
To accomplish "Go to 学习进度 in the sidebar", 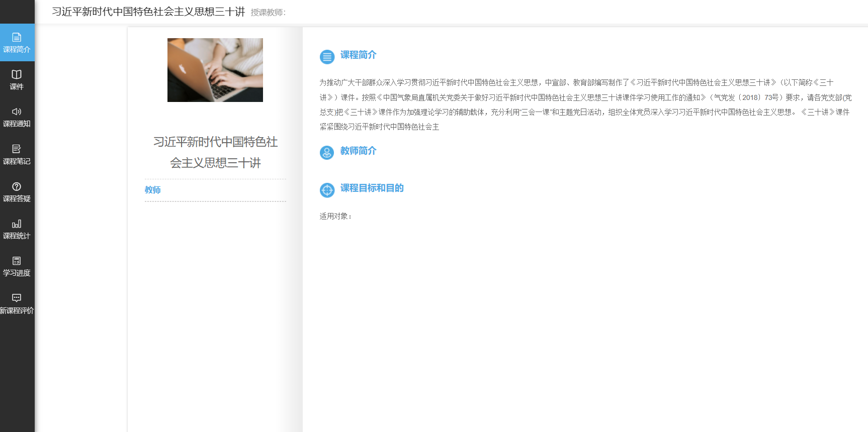I will [17, 267].
